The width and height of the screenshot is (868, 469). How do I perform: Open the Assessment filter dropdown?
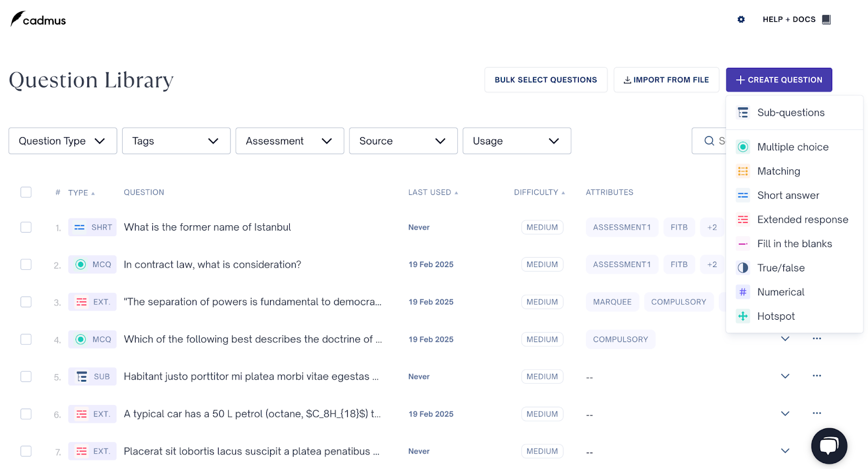(290, 141)
